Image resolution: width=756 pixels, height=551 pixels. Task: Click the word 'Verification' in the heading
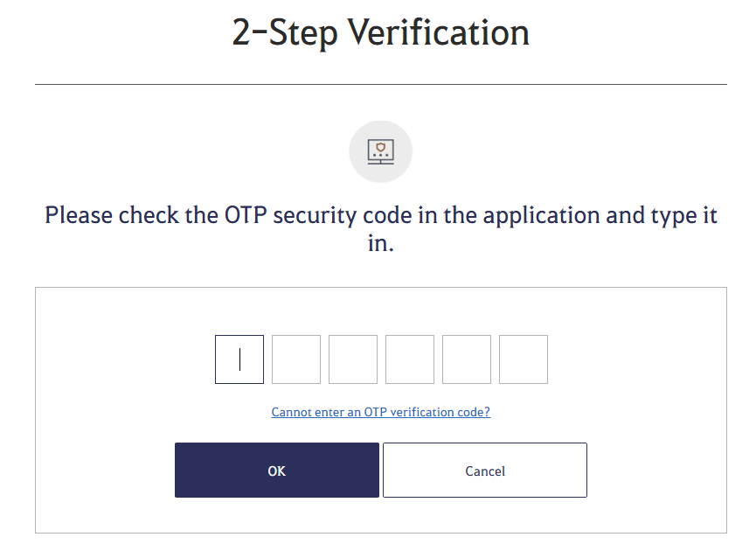(x=438, y=32)
